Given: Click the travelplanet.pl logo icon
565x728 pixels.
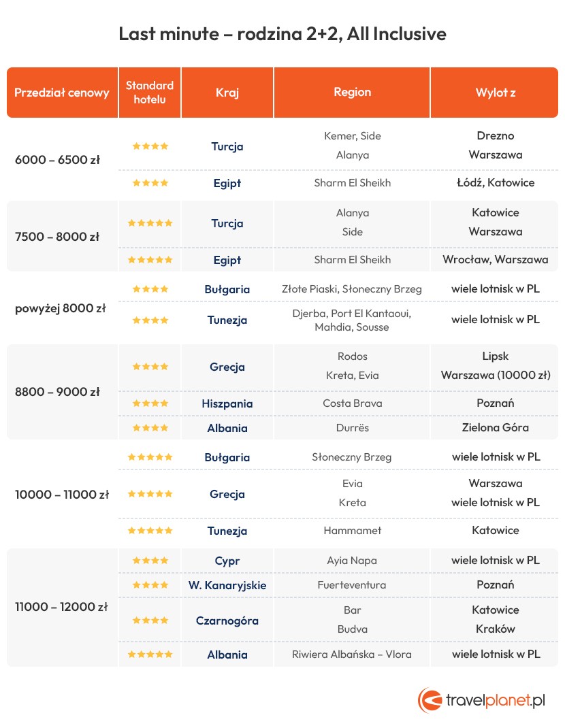Looking at the screenshot, I should click(430, 699).
